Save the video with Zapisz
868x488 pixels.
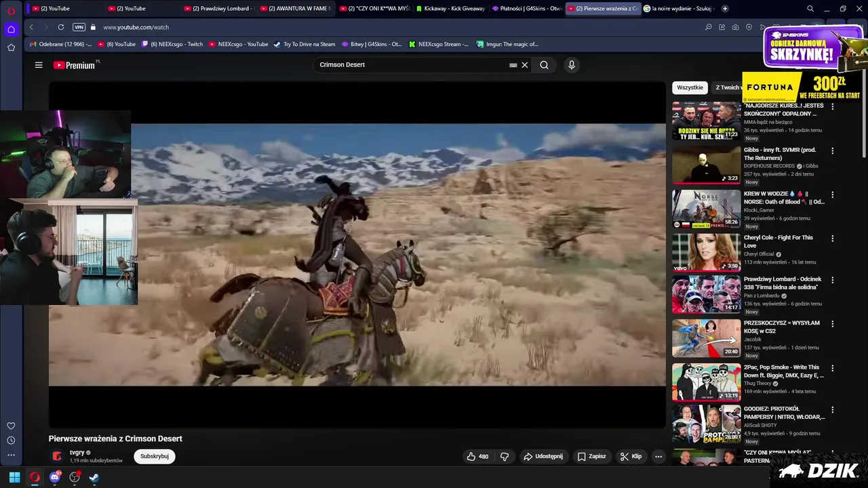591,456
